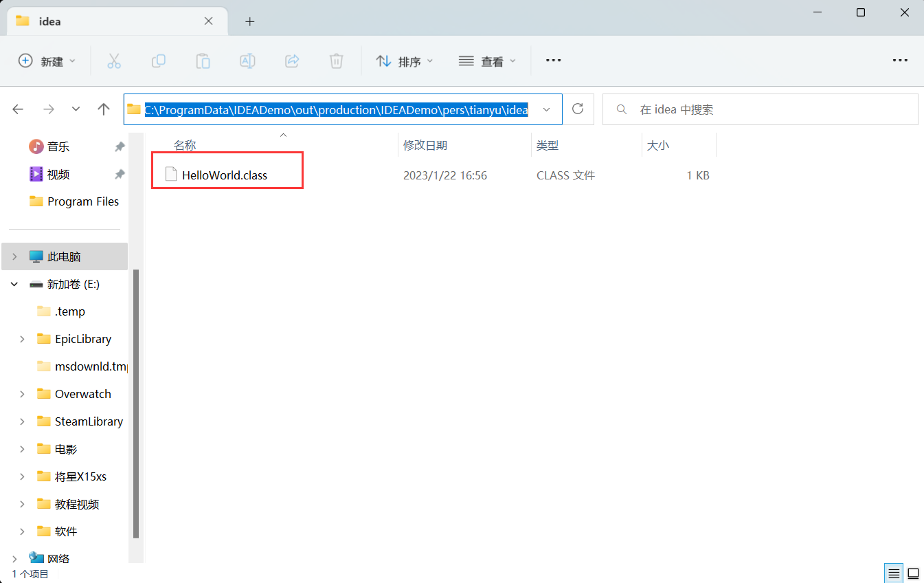Sort by 名称 column header
This screenshot has height=583, width=924.
pyautogui.click(x=185, y=145)
